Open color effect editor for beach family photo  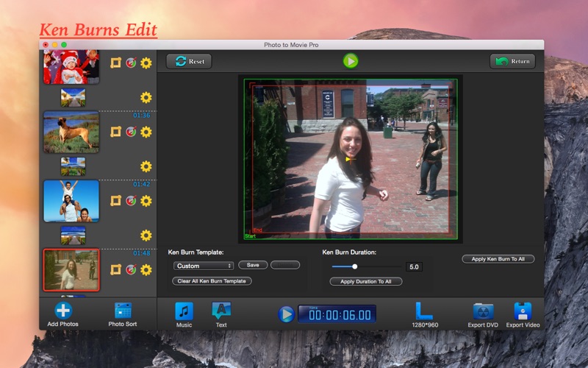(x=131, y=200)
